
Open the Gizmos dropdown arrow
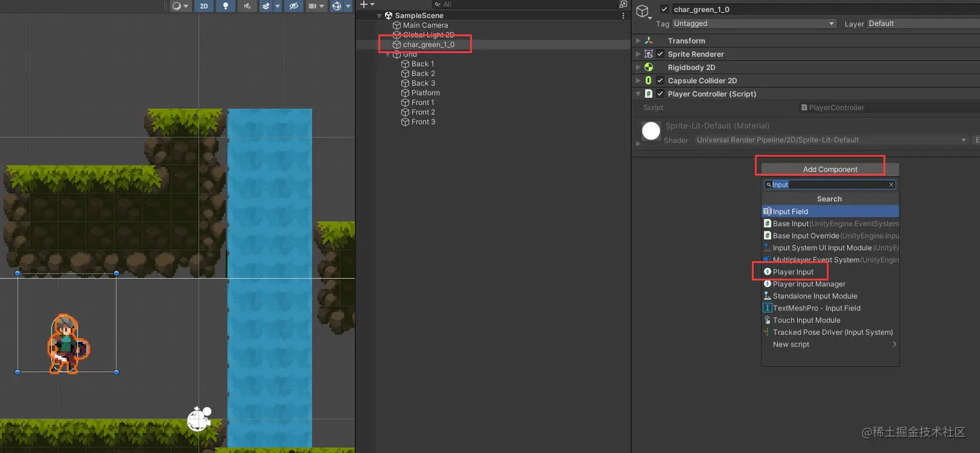348,6
